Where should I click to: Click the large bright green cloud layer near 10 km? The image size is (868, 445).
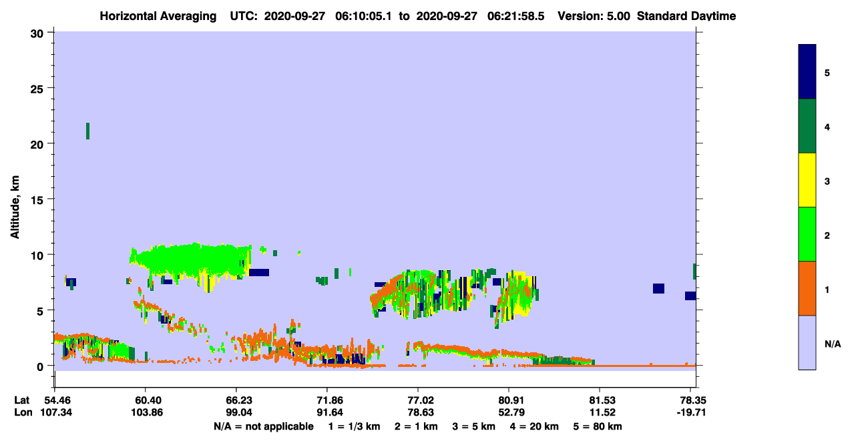coord(190,260)
